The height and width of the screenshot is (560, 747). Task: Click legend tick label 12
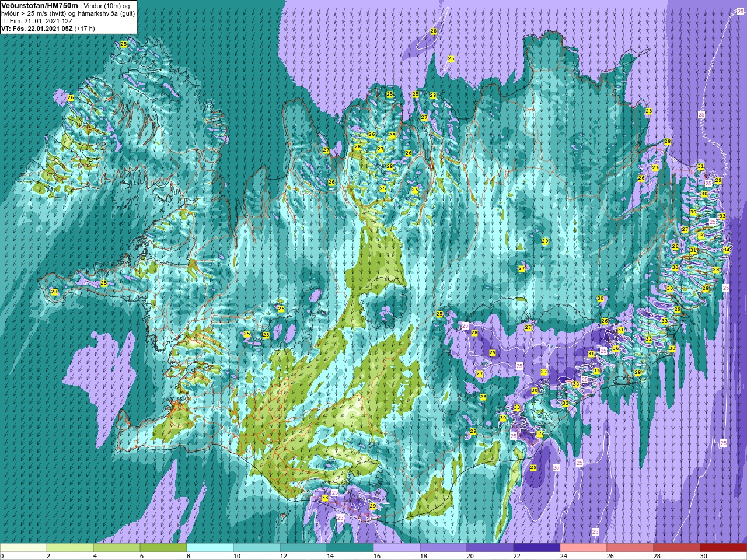pos(284,556)
